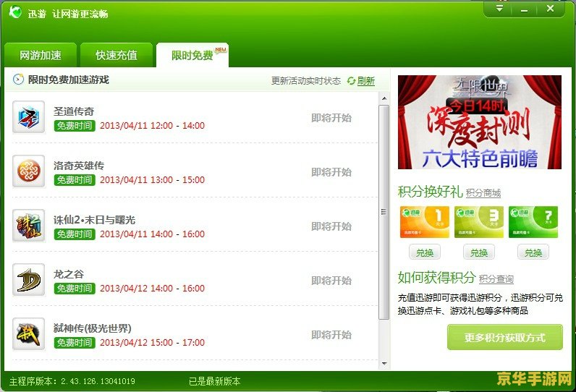The height and width of the screenshot is (392, 576).
Task: Click 免费时间 badge for 圣道传奇
Action: coord(75,126)
